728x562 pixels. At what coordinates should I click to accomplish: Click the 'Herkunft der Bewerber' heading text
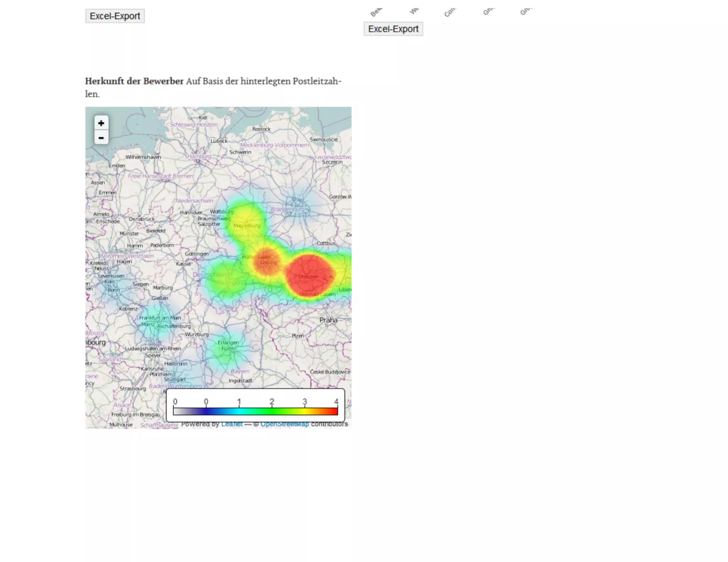pyautogui.click(x=134, y=81)
